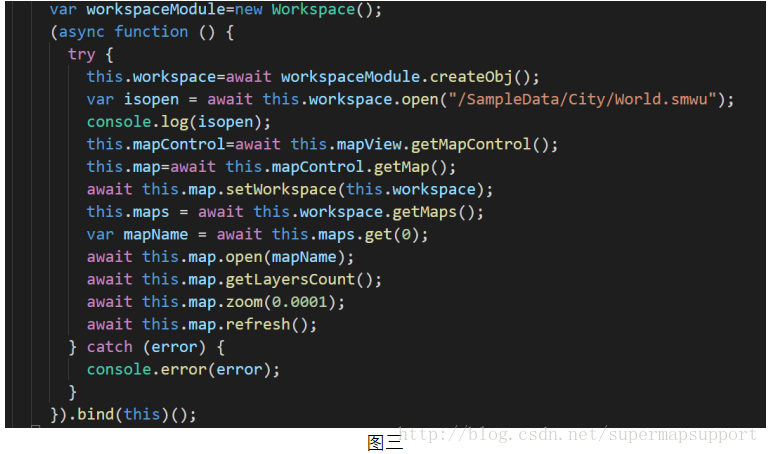
Task: Click the '}).bind(this)();' line
Action: (x=123, y=415)
